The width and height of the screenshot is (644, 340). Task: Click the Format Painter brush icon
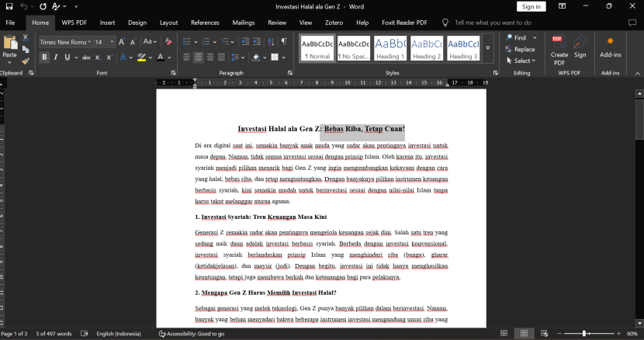[26, 61]
